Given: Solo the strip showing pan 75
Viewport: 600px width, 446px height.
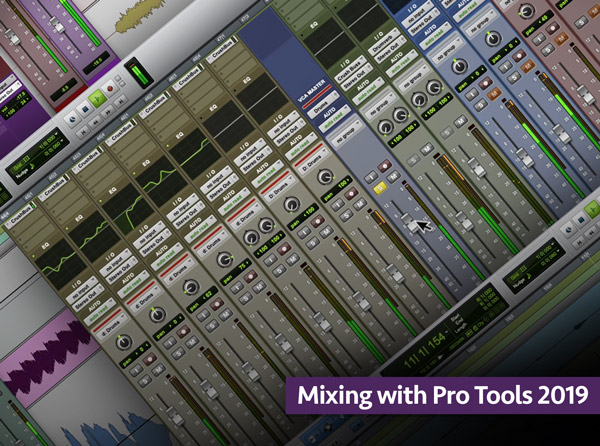Looking at the screenshot, I should 246,298.
